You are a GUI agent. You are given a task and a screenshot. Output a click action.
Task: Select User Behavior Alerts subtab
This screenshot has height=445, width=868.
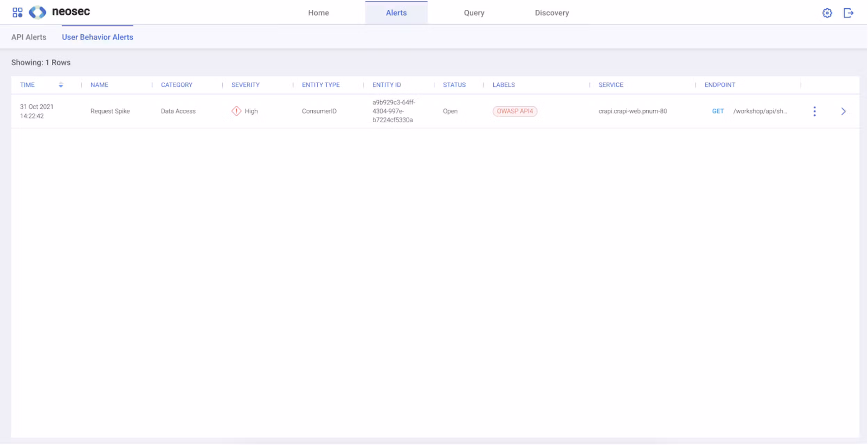pyautogui.click(x=98, y=37)
